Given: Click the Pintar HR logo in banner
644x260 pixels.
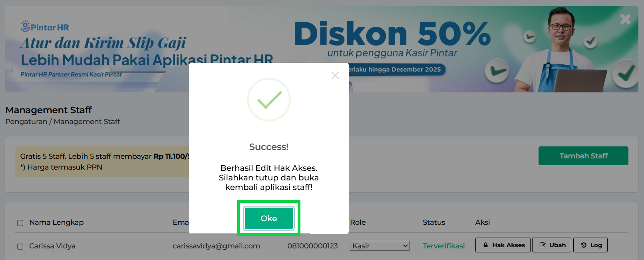Looking at the screenshot, I should click(45, 26).
